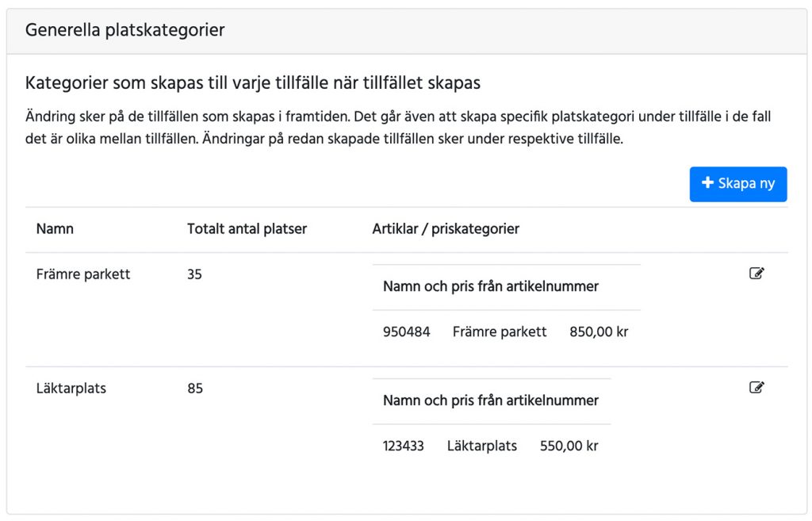Click article number 123433
Image resolution: width=812 pixels, height=521 pixels.
tap(403, 446)
